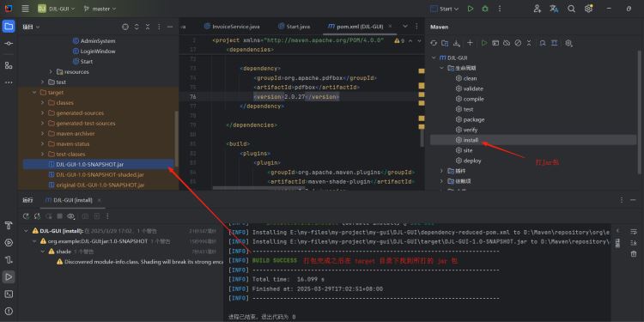644x322 pixels.
Task: Select the compile lifecycle goal
Action: pos(470,99)
